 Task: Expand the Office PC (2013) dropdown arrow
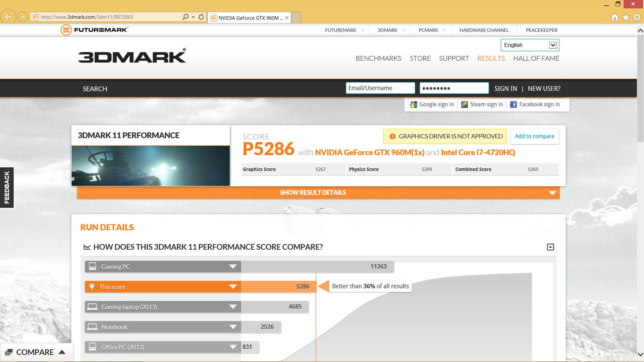(x=233, y=347)
